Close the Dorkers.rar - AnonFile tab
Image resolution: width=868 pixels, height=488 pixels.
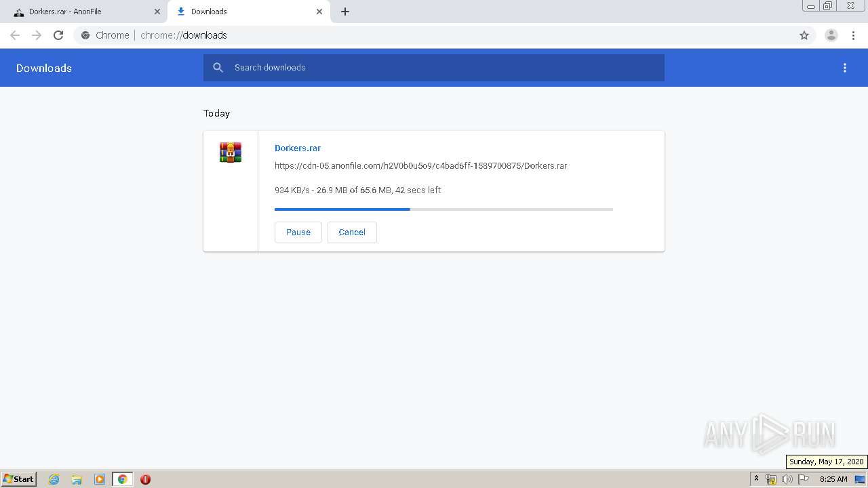pos(157,12)
